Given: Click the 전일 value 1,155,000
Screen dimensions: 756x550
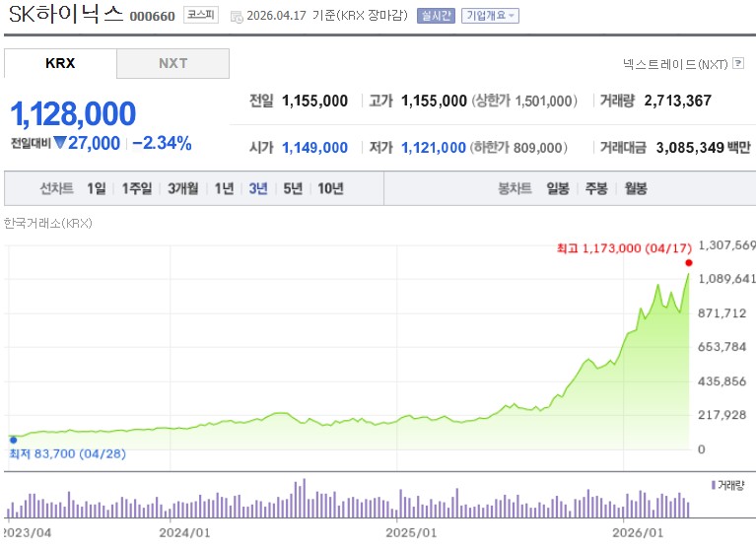Looking at the screenshot, I should pyautogui.click(x=314, y=101).
